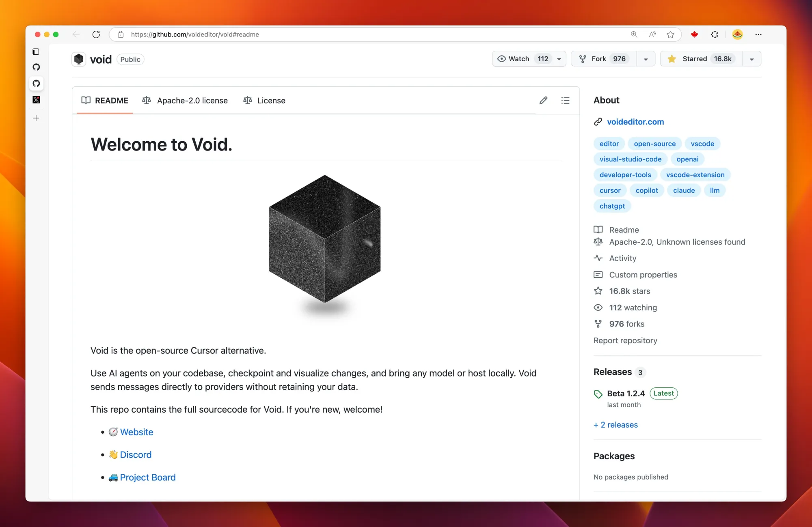Open the Project Board link
The height and width of the screenshot is (527, 812).
(148, 478)
